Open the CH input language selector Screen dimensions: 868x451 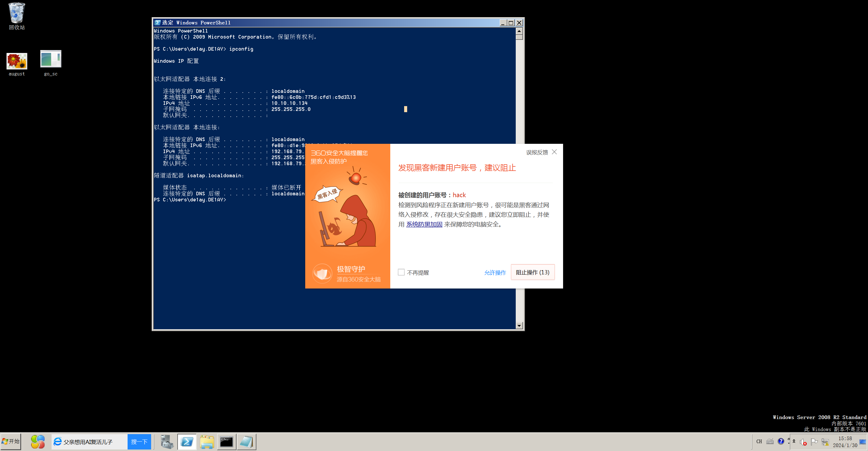[759, 441]
